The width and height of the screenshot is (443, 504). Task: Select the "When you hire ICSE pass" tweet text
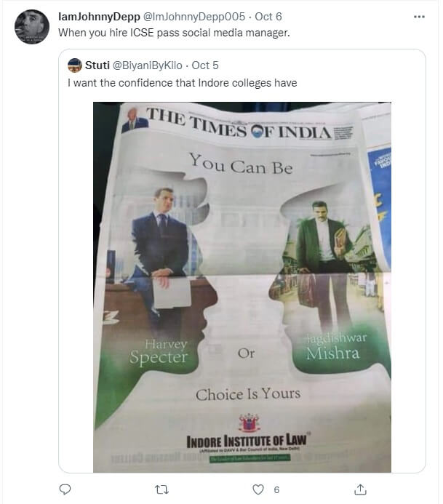[x=147, y=32]
